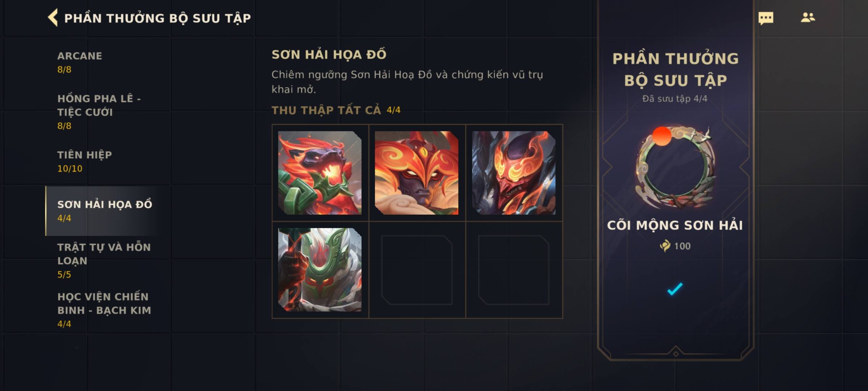Select the fire wolf skin with green chains
Viewport: 868px width, 391px height.
[320, 173]
